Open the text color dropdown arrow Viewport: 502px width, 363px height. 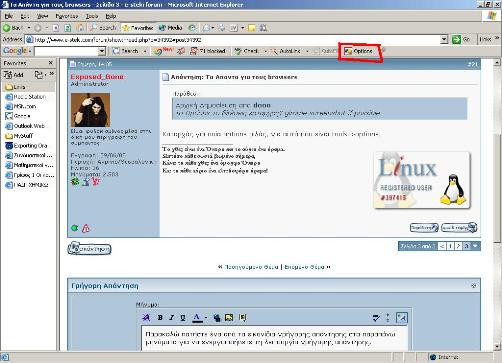[x=206, y=318]
